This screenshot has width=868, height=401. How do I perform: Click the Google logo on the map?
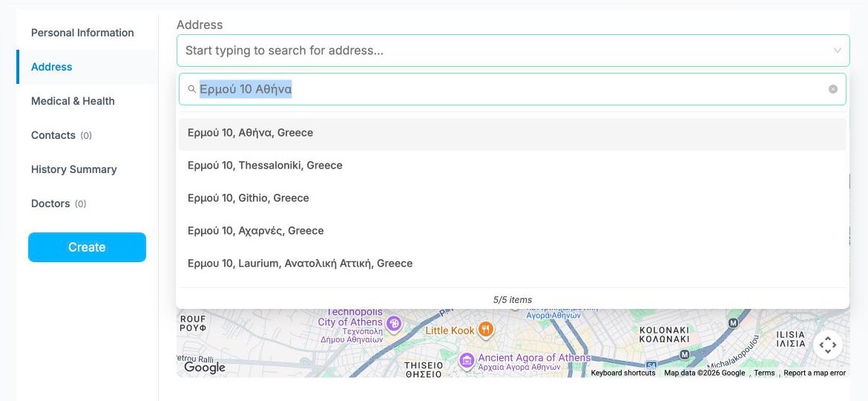pyautogui.click(x=205, y=368)
